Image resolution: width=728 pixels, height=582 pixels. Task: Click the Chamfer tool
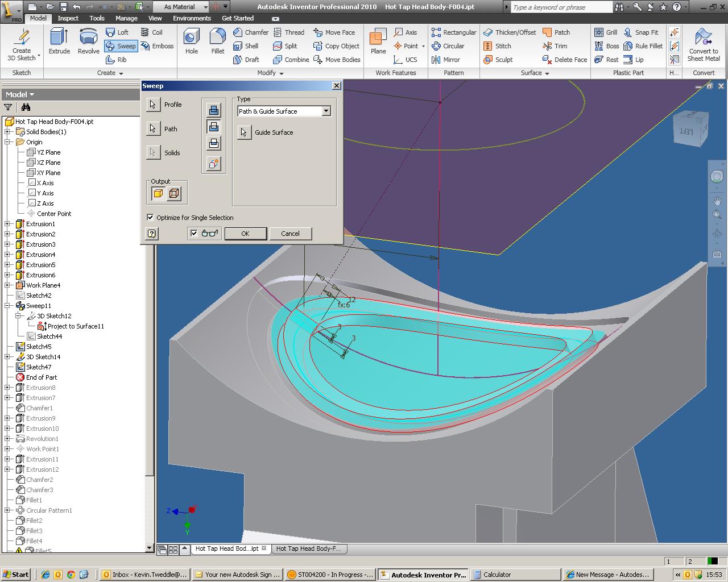(x=251, y=32)
